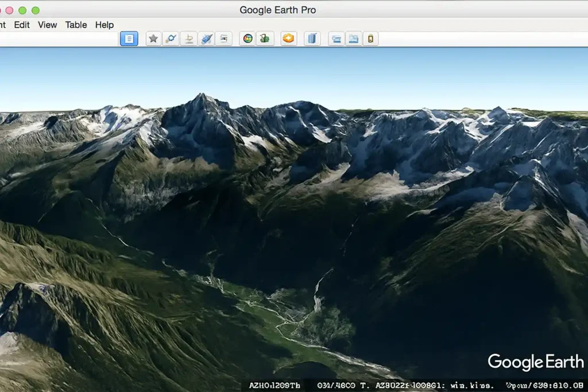
Task: Click the small picture overlay toolbar icon
Action: (223, 39)
